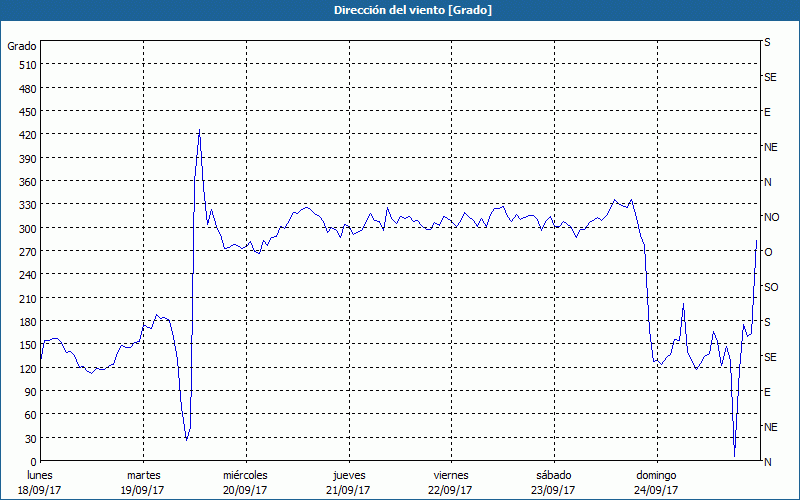The height and width of the screenshot is (500, 800).
Task: Click the chart title 'Dirección del viento [Grado]'
Action: pos(399,10)
